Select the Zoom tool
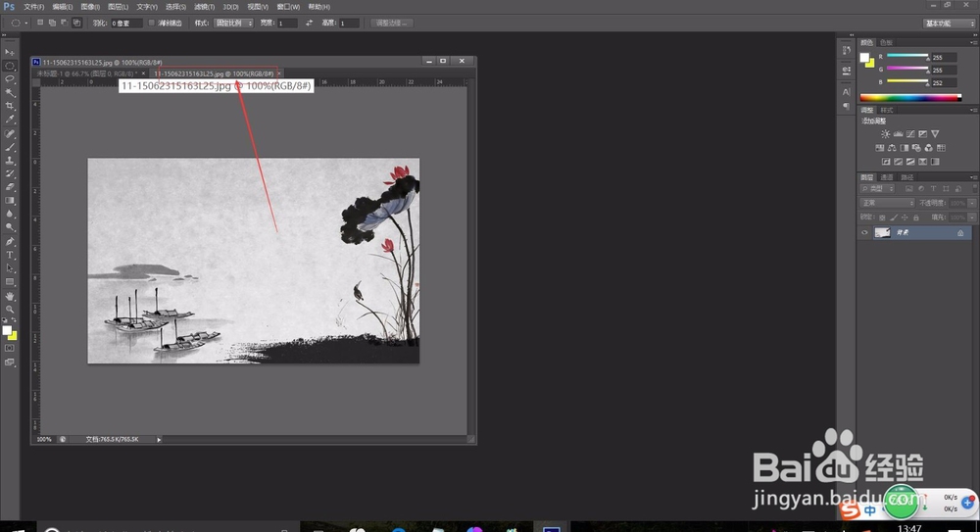 [x=10, y=310]
